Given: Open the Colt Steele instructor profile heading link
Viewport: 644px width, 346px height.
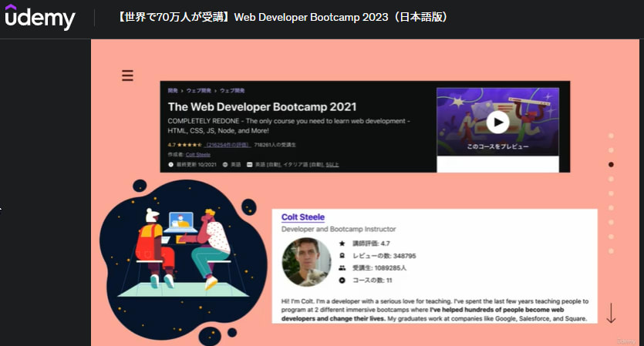Looking at the screenshot, I should [x=303, y=217].
